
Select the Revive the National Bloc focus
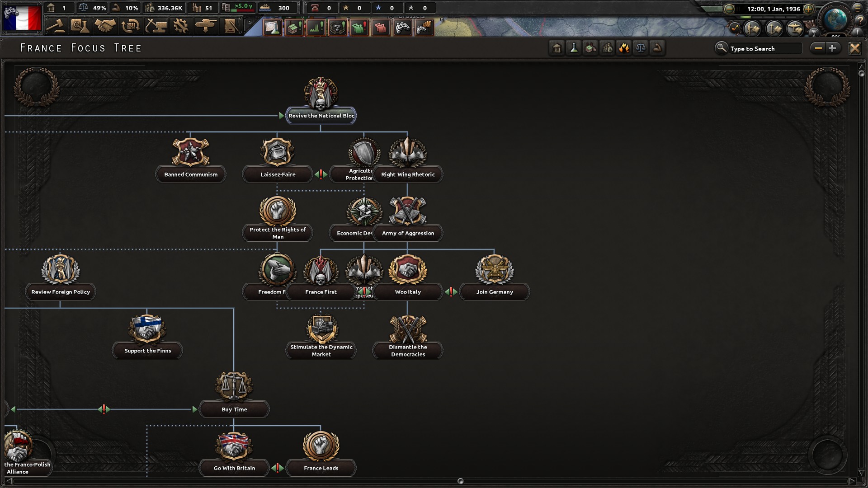click(321, 100)
